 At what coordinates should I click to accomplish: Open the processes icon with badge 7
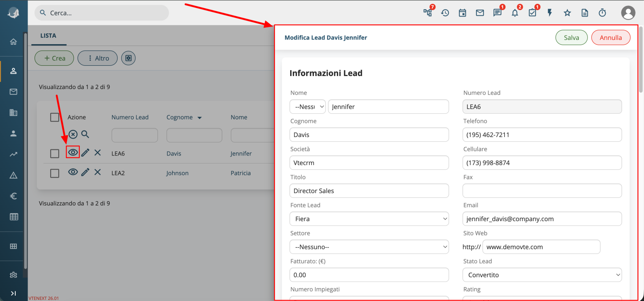428,13
